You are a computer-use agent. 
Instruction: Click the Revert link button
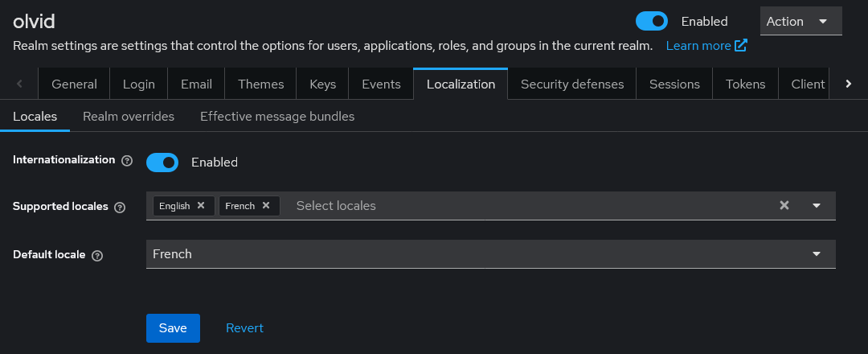tap(244, 328)
